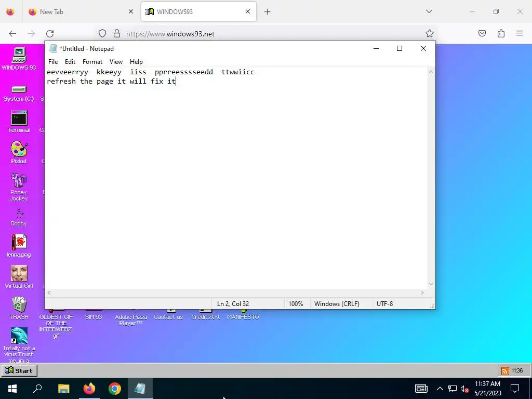Close the WINDOWS93 browser tab
Screen dimensions: 532x399
248,12
